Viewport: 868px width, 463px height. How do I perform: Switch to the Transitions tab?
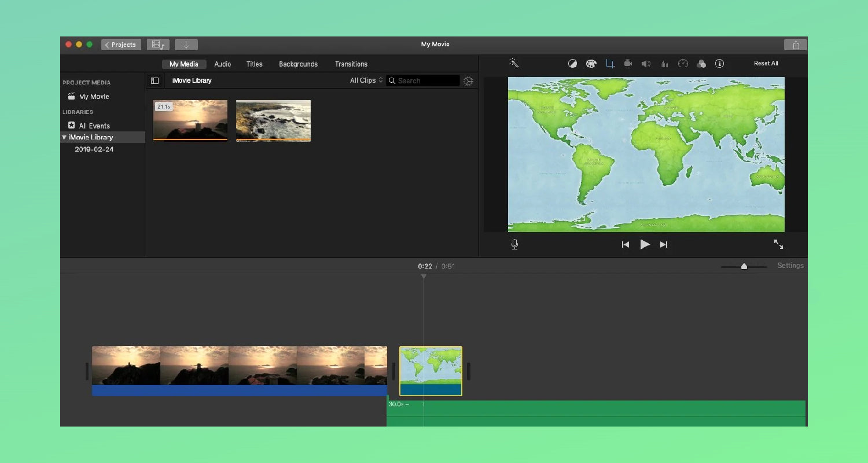pos(351,64)
